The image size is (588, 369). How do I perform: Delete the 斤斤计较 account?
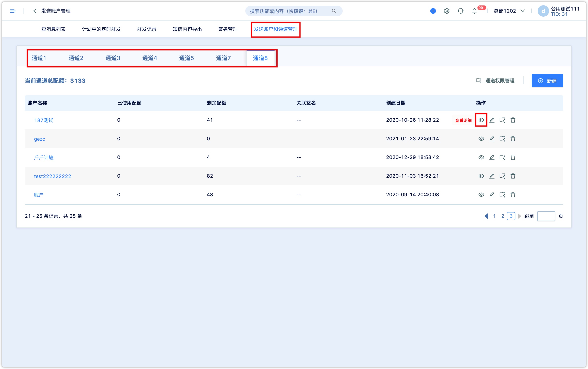point(513,157)
